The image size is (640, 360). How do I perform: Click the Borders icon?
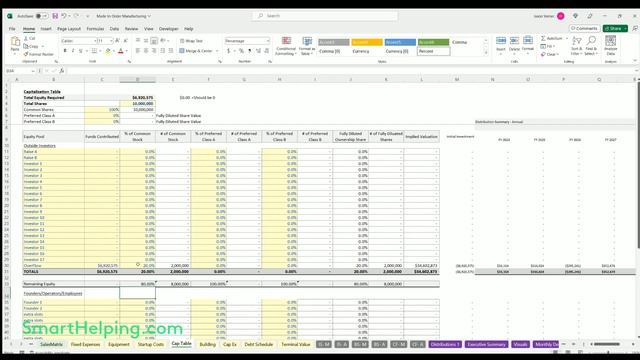pyautogui.click(x=94, y=51)
